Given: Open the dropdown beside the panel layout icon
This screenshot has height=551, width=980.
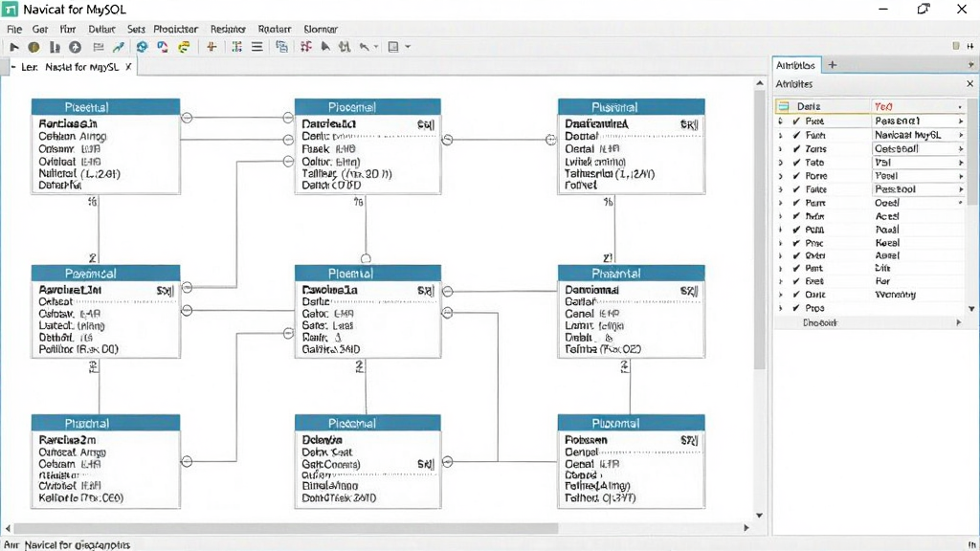Looking at the screenshot, I should tap(408, 47).
